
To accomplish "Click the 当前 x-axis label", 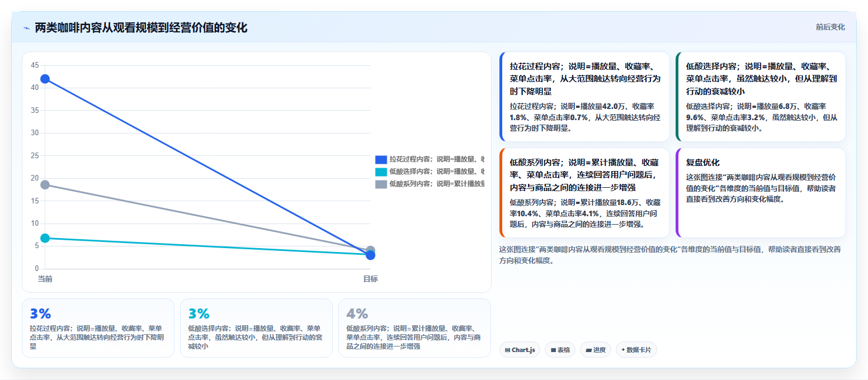I will [45, 279].
